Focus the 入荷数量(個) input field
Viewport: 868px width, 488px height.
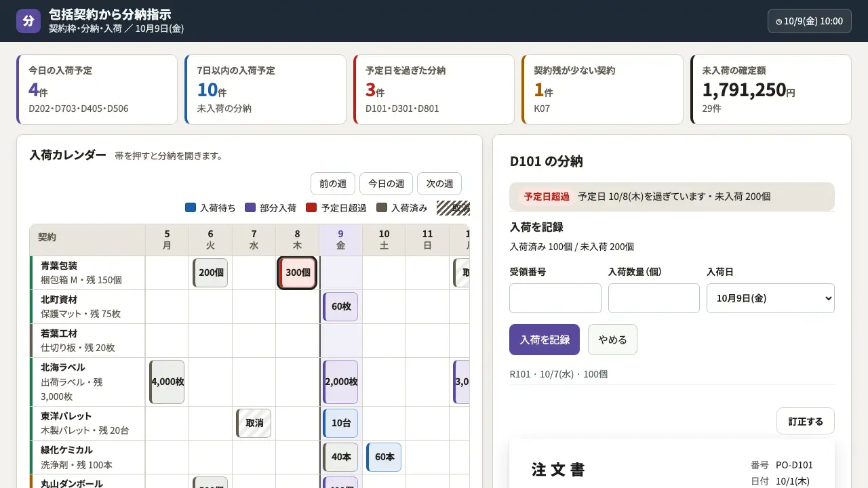tap(654, 298)
